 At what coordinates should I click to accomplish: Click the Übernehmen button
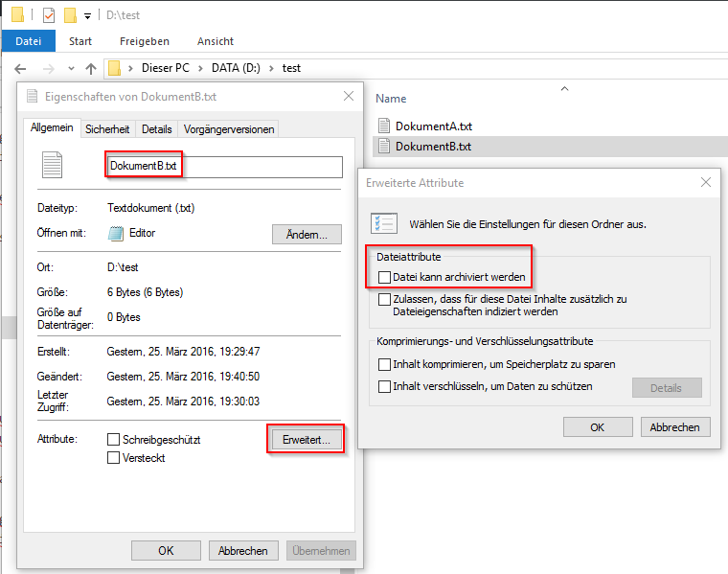tap(321, 551)
